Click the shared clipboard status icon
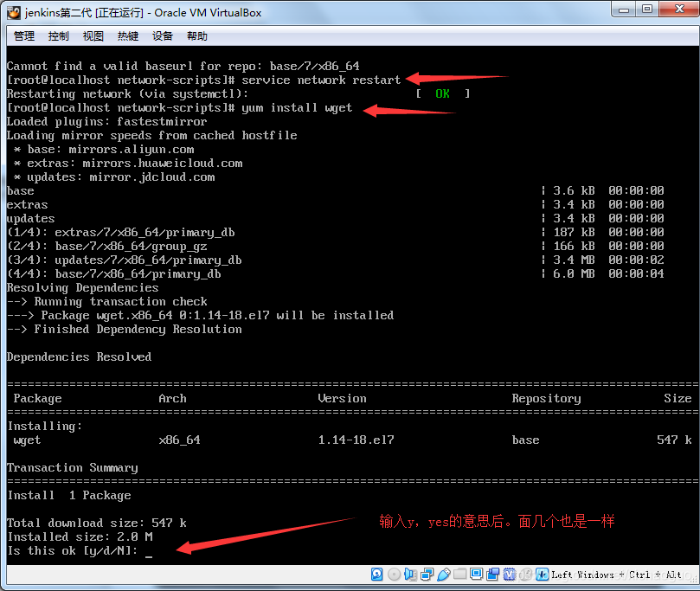This screenshot has width=700, height=591. (x=493, y=574)
